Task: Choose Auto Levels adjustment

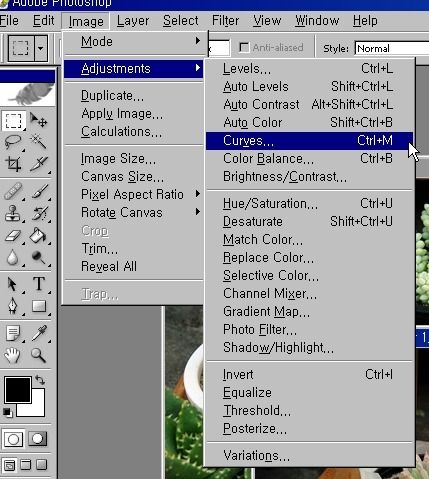Action: (x=309, y=87)
